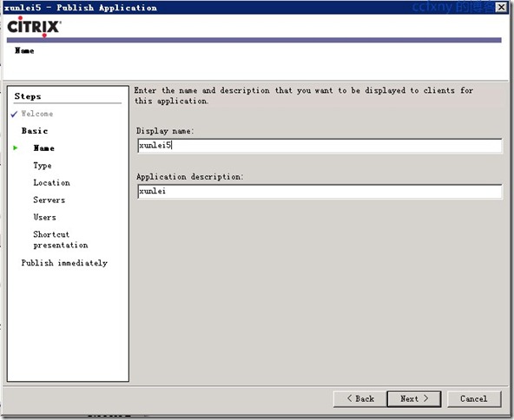Click the Back button
Image resolution: width=514 pixels, height=420 pixels.
pyautogui.click(x=360, y=399)
